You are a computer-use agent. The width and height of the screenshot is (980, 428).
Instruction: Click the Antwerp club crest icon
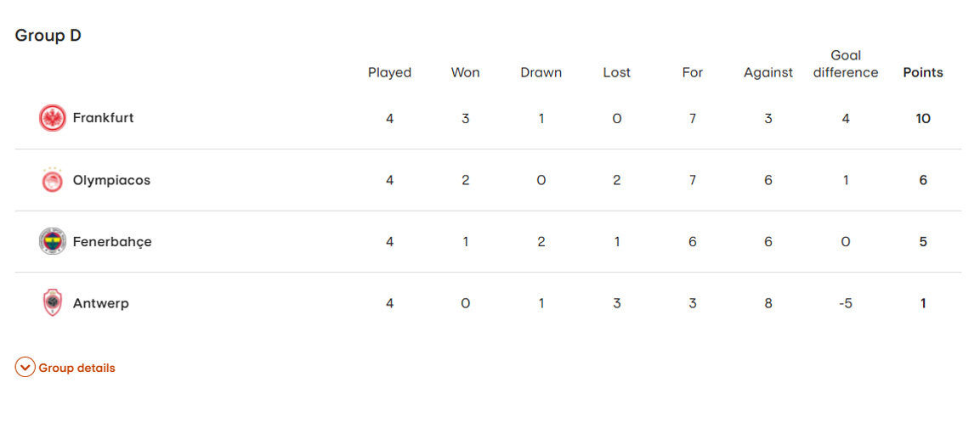pyautogui.click(x=53, y=303)
